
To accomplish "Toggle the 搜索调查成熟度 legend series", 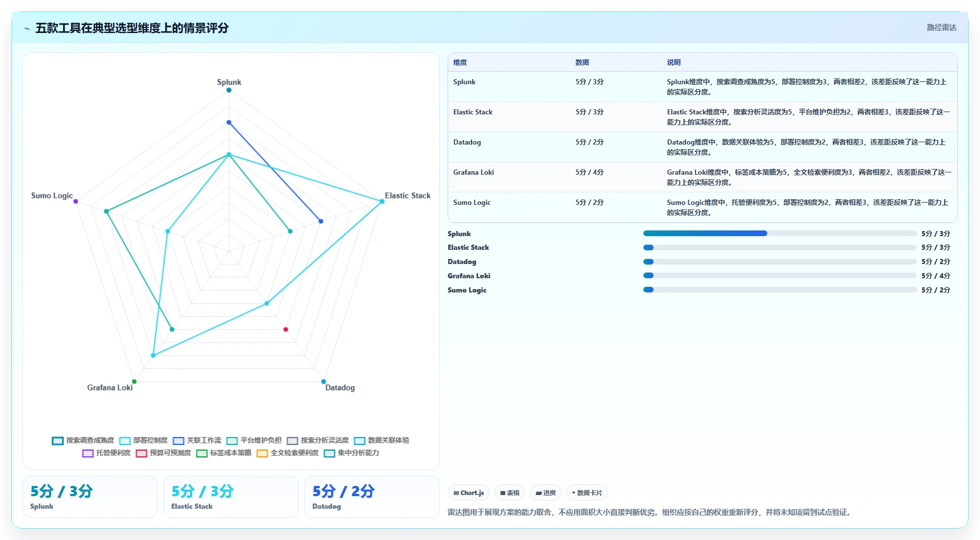I will point(83,440).
